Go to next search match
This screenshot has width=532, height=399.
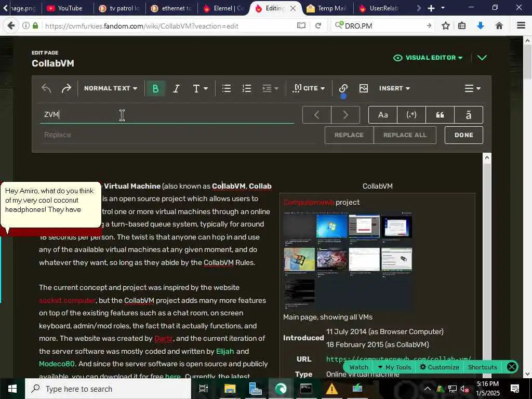(345, 115)
